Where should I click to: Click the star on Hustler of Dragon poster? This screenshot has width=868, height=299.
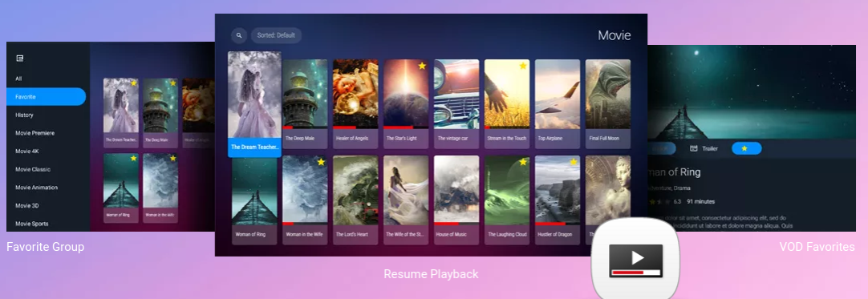point(573,162)
